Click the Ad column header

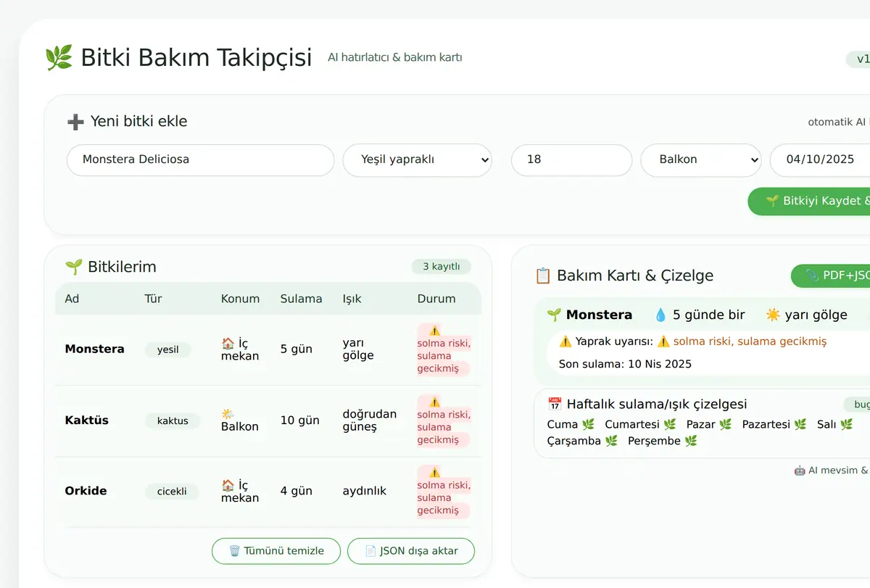[x=72, y=299]
